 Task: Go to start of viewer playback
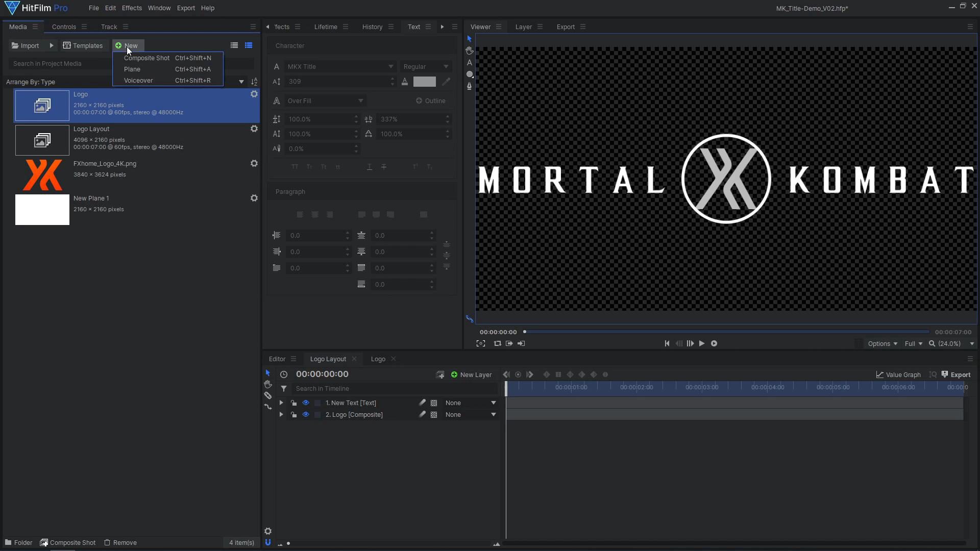coord(667,343)
